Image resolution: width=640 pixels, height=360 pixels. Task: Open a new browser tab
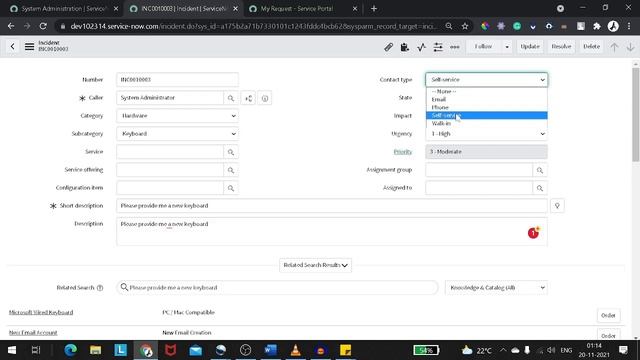pos(374,9)
